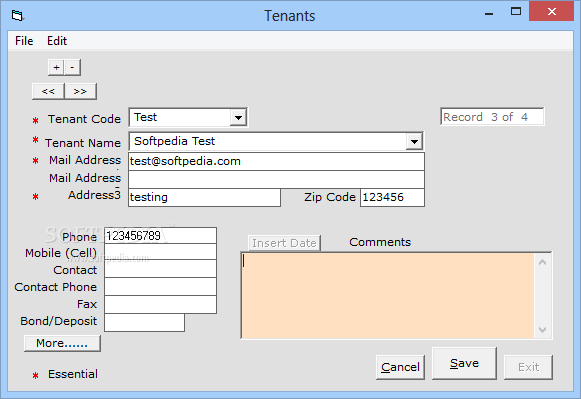Minimize the Tenants window

point(489,13)
